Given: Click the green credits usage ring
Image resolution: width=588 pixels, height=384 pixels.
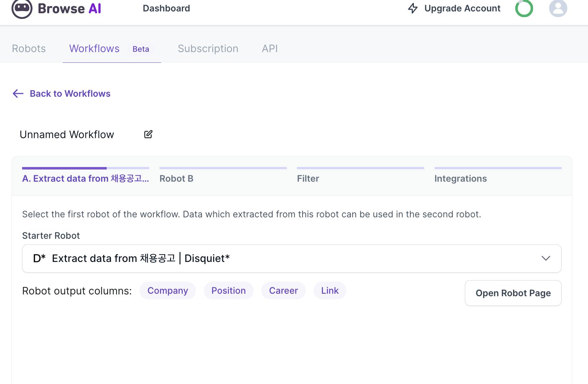Looking at the screenshot, I should point(524,8).
